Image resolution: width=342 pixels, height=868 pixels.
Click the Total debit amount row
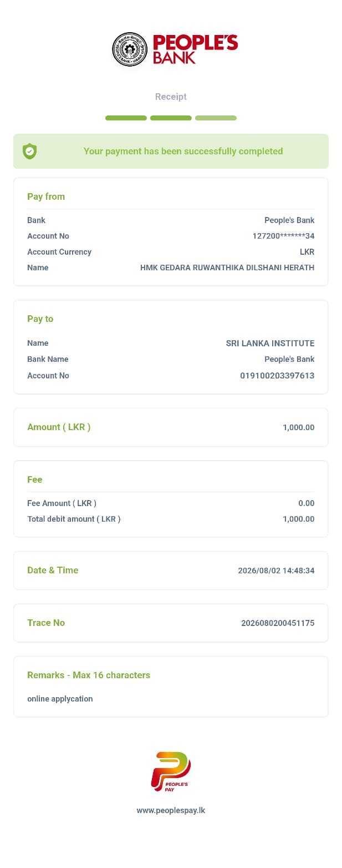pos(171,519)
